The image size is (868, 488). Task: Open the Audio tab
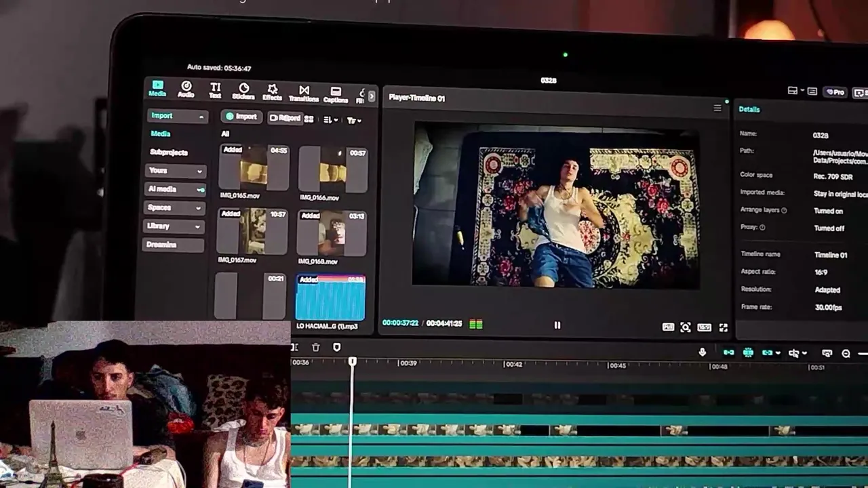(x=186, y=89)
